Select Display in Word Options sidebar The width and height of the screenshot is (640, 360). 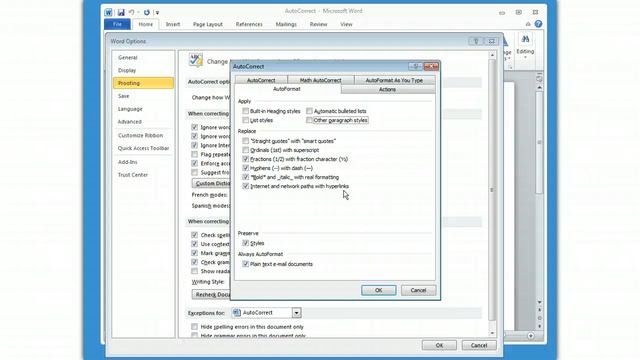coord(143,70)
